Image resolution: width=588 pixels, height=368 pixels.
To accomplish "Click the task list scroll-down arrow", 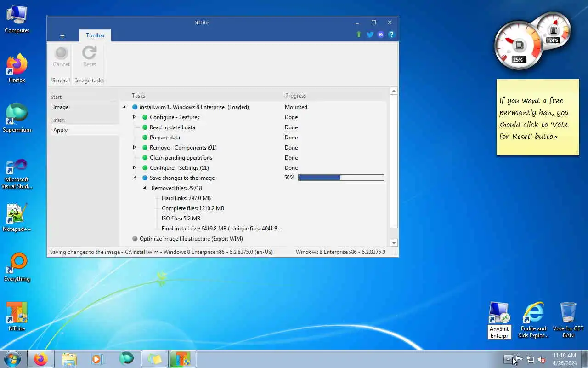I will (394, 242).
